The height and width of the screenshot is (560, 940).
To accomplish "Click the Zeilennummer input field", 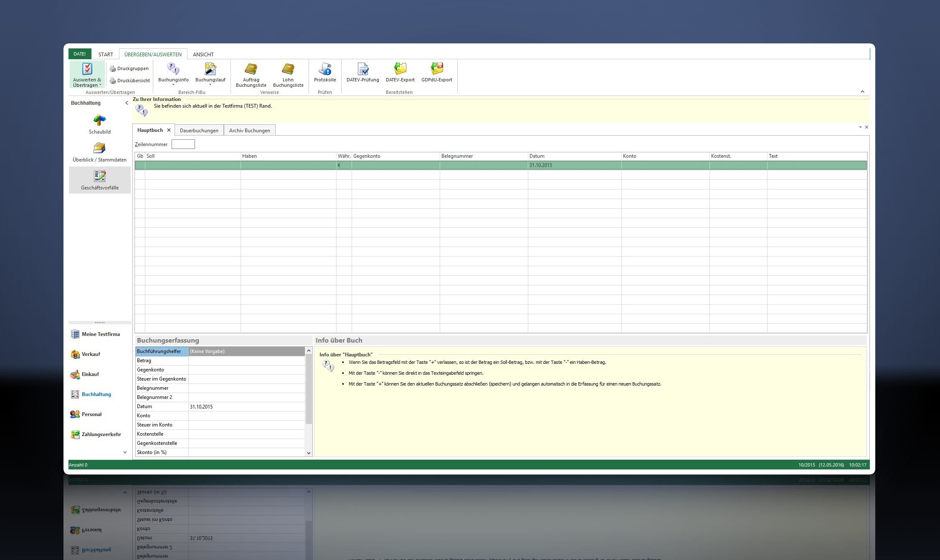I will click(x=183, y=144).
